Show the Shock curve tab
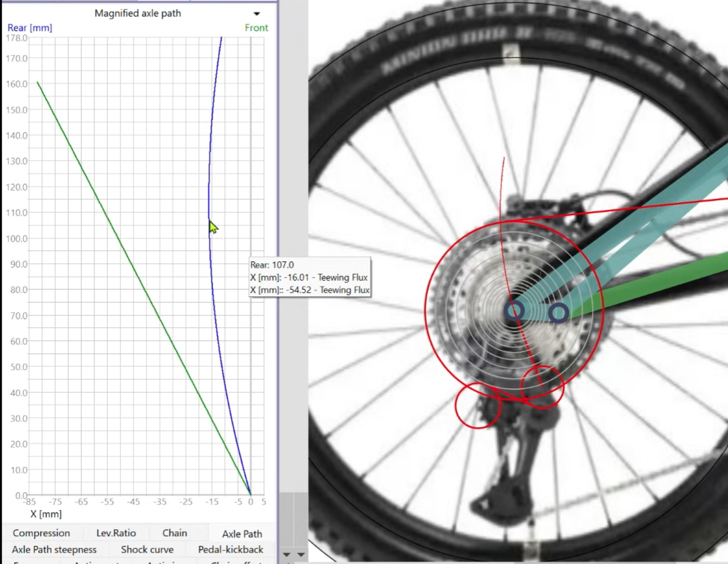 (147, 549)
